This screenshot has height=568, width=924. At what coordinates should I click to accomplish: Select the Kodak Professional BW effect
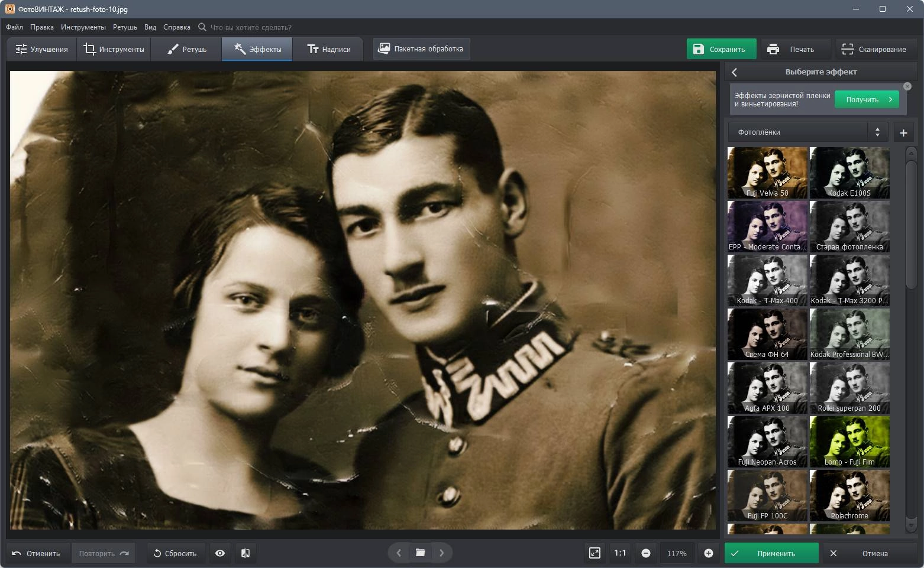849,334
